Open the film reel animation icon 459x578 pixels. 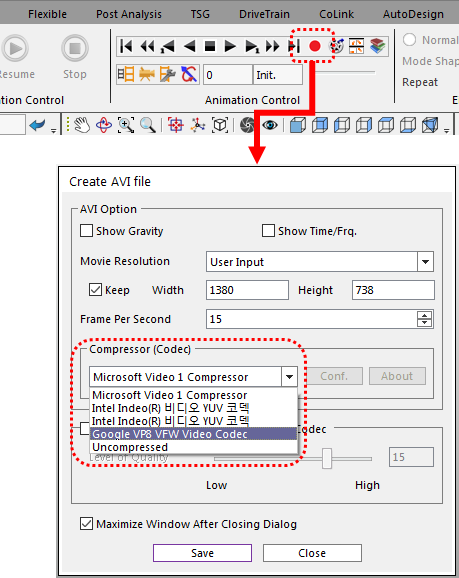coord(336,46)
